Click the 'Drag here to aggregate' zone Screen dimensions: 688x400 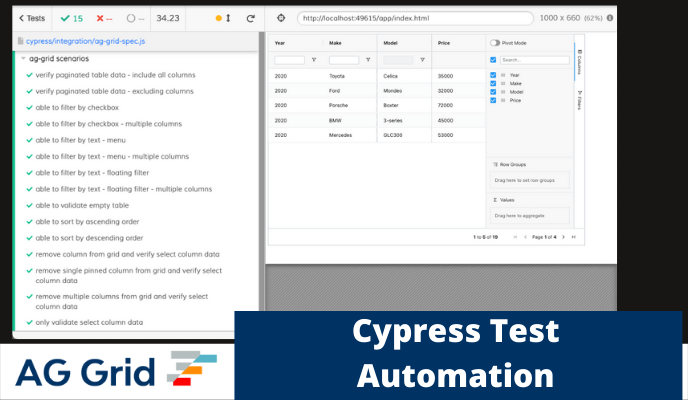click(530, 216)
